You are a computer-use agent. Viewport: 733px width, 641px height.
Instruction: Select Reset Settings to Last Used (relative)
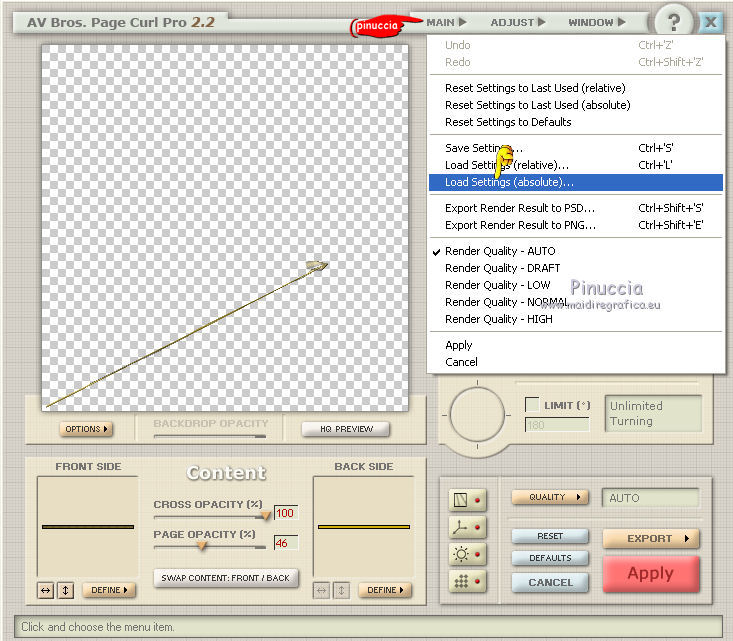pos(575,88)
